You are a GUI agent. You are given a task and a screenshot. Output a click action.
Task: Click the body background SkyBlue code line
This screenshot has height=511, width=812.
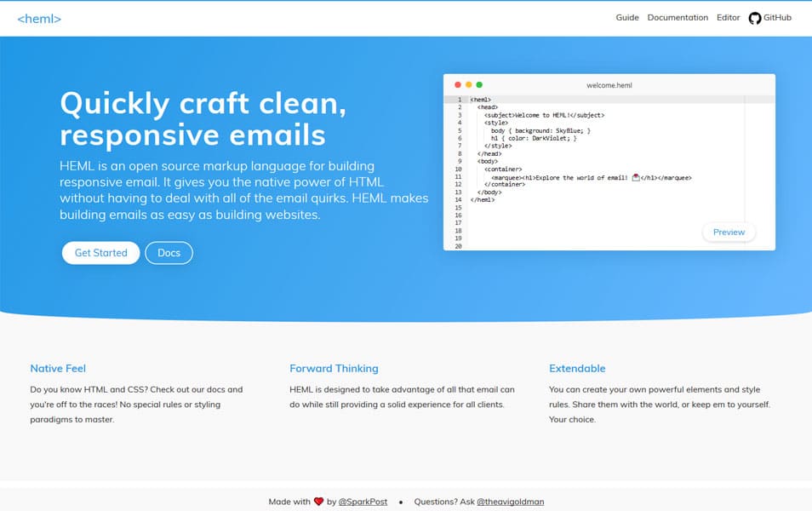click(540, 130)
